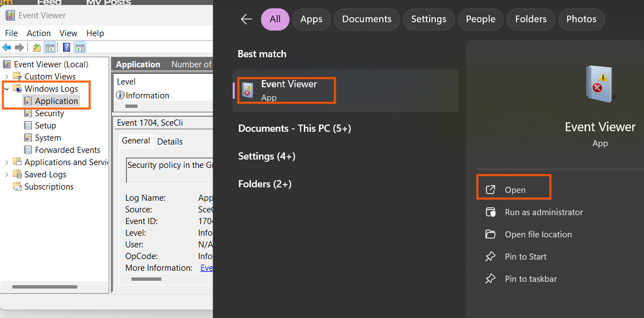Click Open in the search preview

coord(515,190)
